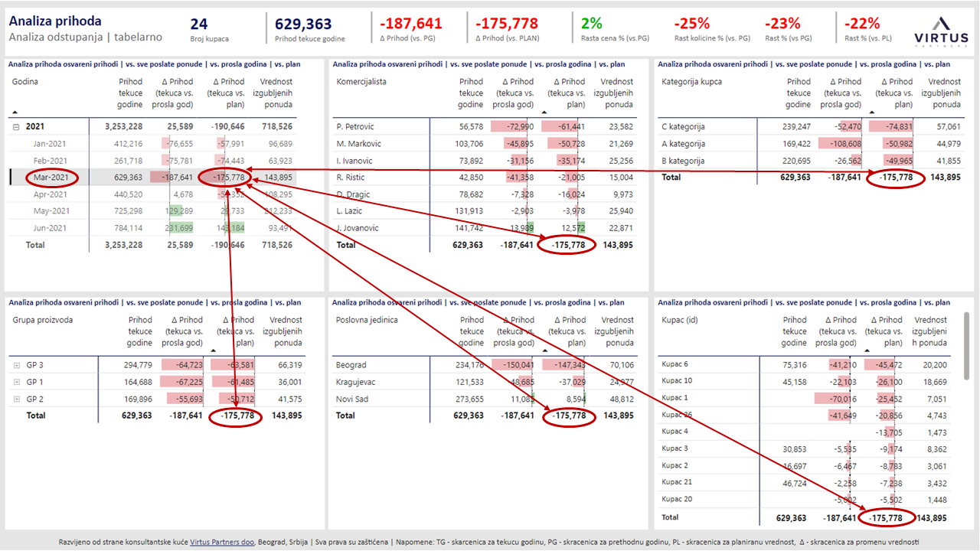The width and height of the screenshot is (980, 551).
Task: Select Kupac 6 in customer table
Action: pyautogui.click(x=675, y=365)
